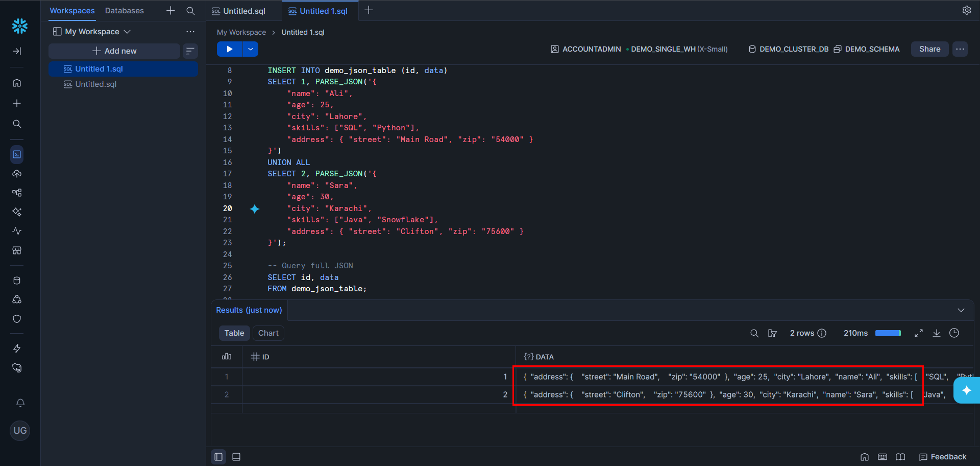Click the plus icon next to Databases tab
980x466 pixels.
tap(170, 11)
